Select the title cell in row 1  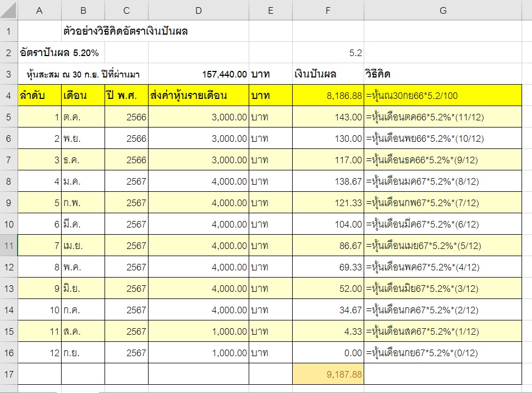coord(125,31)
